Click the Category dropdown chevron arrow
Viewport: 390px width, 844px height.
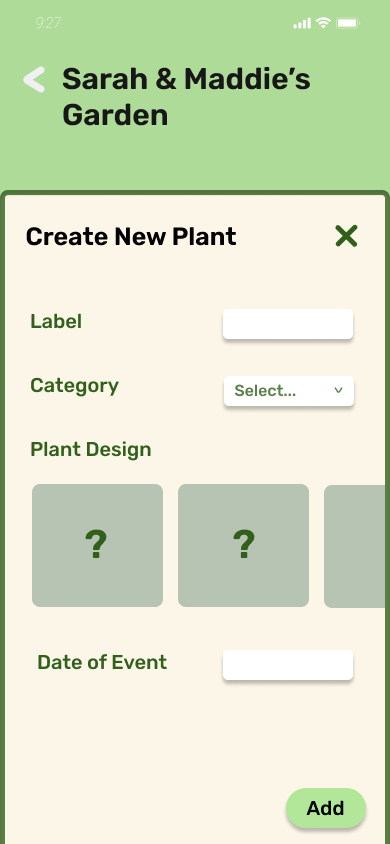tap(338, 390)
